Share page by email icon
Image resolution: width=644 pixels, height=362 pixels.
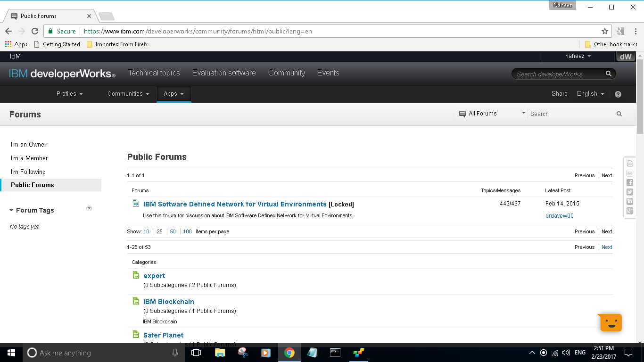point(630,173)
